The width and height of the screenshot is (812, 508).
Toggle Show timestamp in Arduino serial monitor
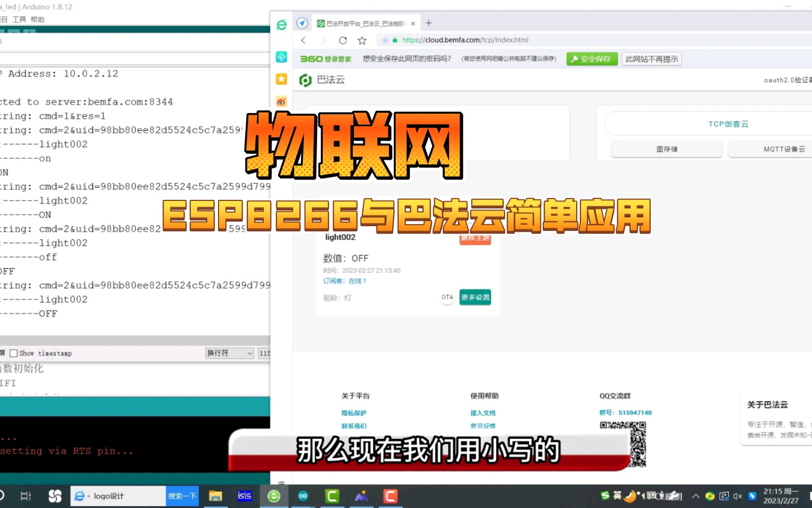(14, 353)
